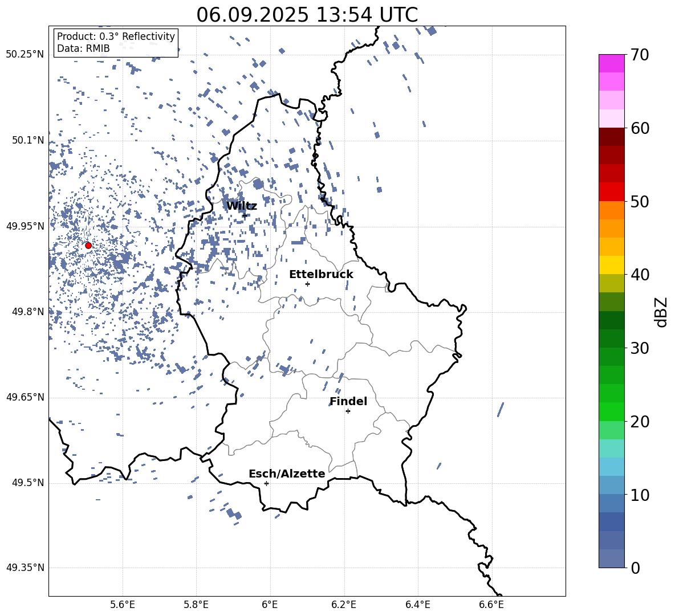
Task: Pick the magenta top colorbar segment
Action: coord(611,63)
